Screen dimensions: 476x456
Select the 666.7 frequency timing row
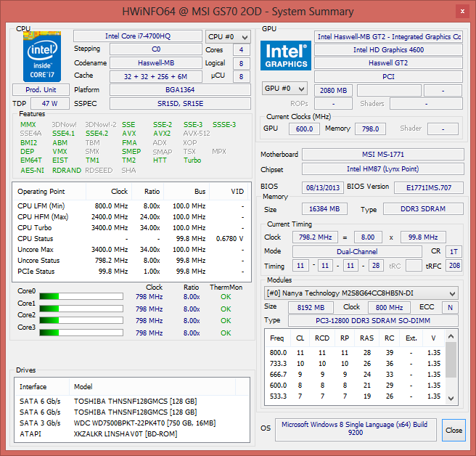click(x=355, y=375)
